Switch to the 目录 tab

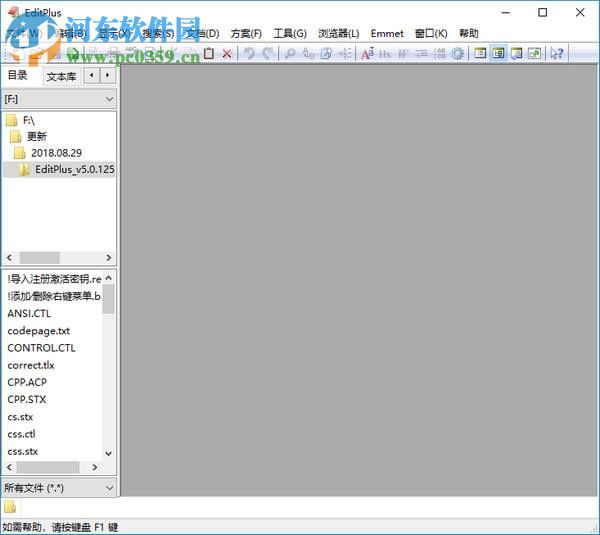tap(18, 75)
